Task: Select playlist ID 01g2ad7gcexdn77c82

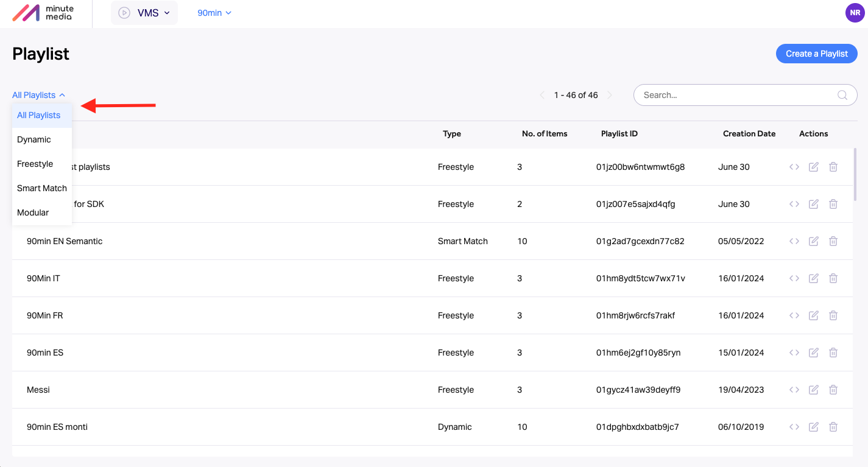Action: [x=640, y=241]
